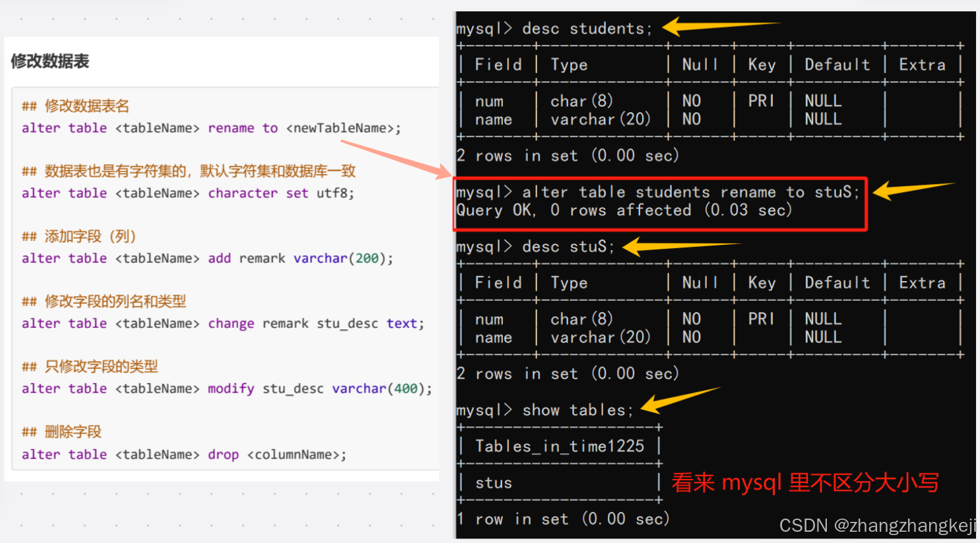Click the 修改数据表 section heading
The height and width of the screenshot is (543, 980).
tap(49, 61)
